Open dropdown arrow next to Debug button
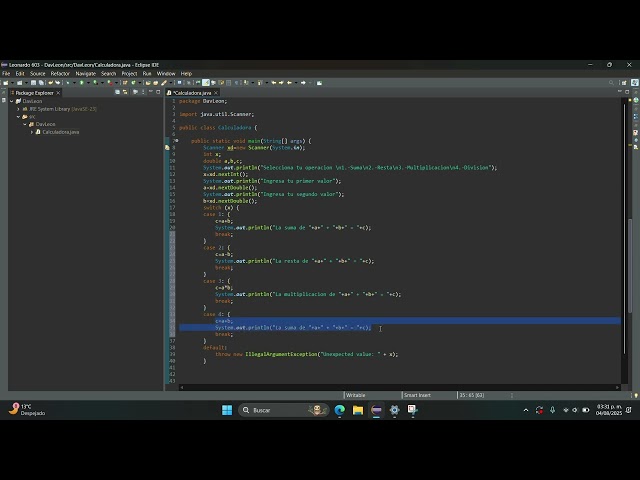The image size is (640, 480). [x=74, y=83]
